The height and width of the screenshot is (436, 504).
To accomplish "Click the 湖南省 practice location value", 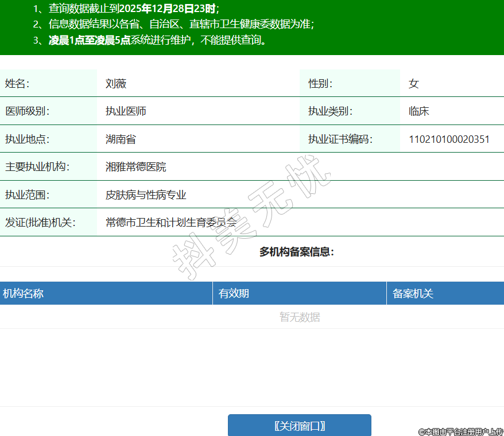I will coord(121,139).
